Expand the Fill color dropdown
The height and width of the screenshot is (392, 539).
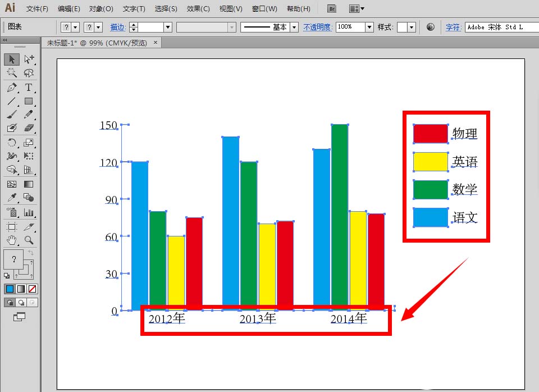pyautogui.click(x=76, y=27)
